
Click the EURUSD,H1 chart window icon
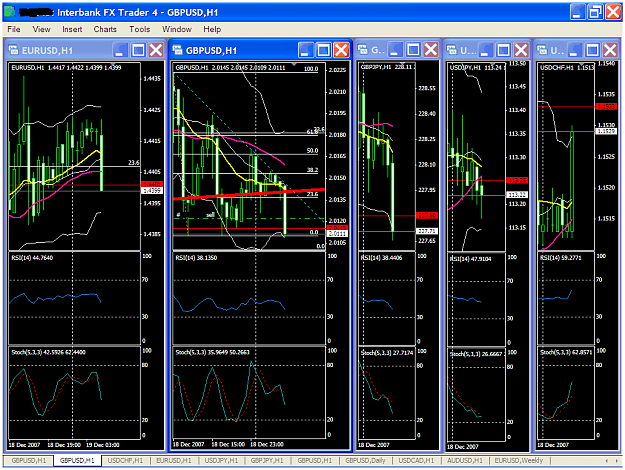[x=14, y=50]
